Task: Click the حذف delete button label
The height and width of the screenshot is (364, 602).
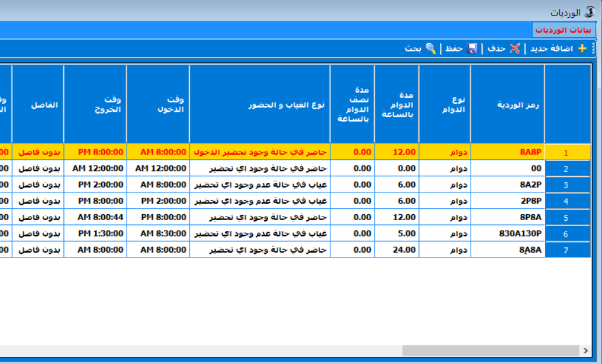Action: coord(497,49)
